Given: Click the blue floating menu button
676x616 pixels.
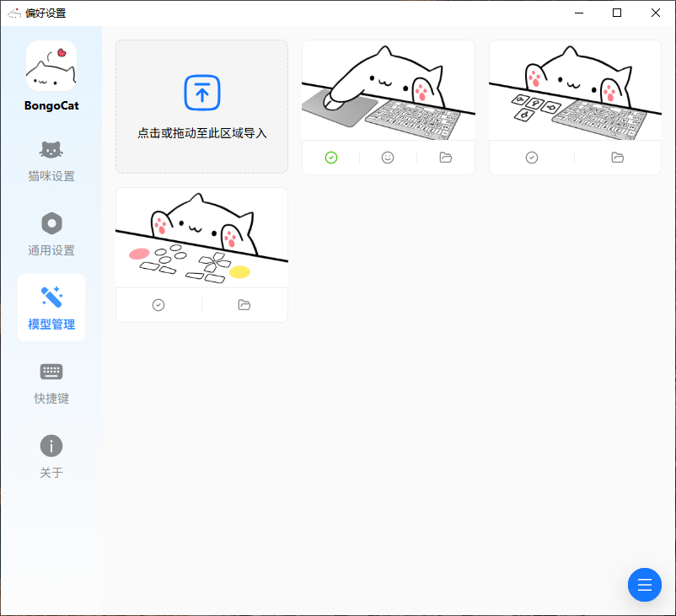Looking at the screenshot, I should tap(645, 585).
